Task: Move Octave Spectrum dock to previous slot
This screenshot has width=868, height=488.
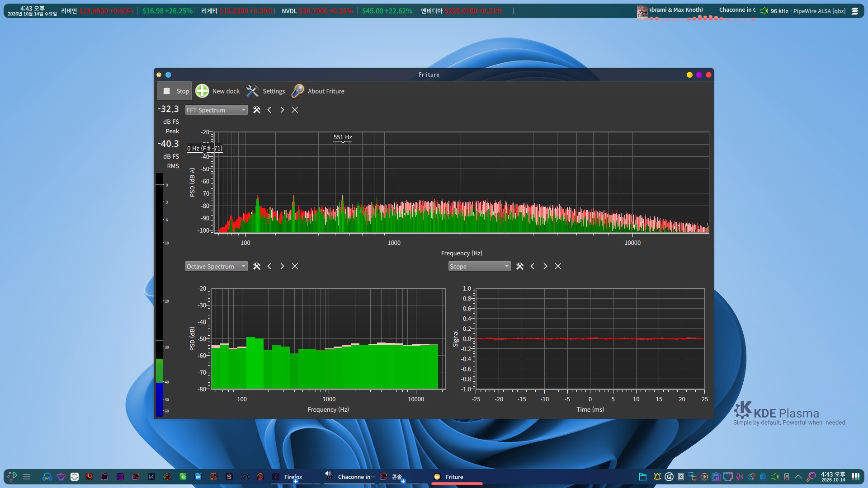Action: [x=269, y=266]
